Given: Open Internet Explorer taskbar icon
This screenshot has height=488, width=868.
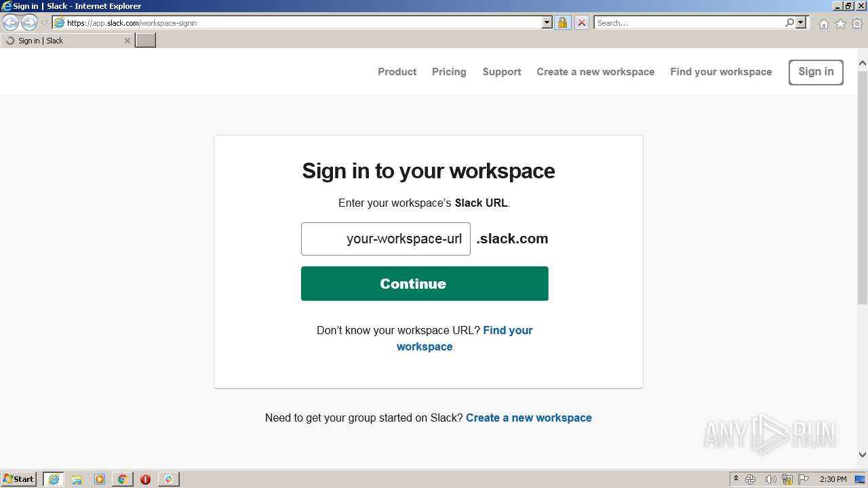Looking at the screenshot, I should [x=54, y=479].
